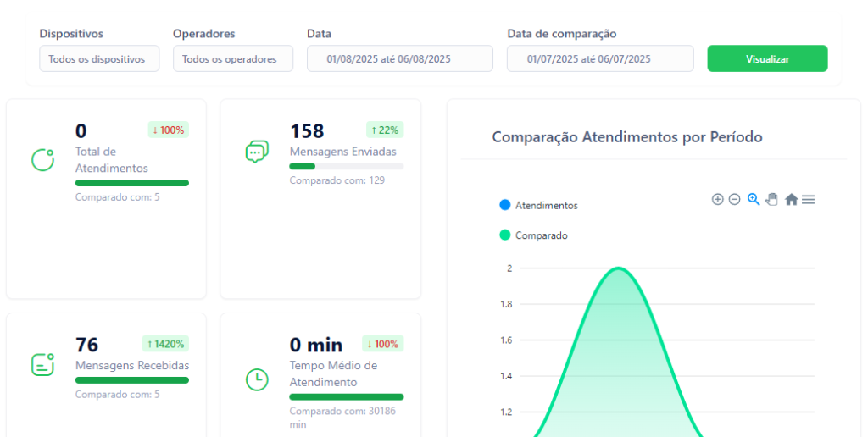Open the chart hamburger menu
This screenshot has height=437, width=868.
[808, 200]
